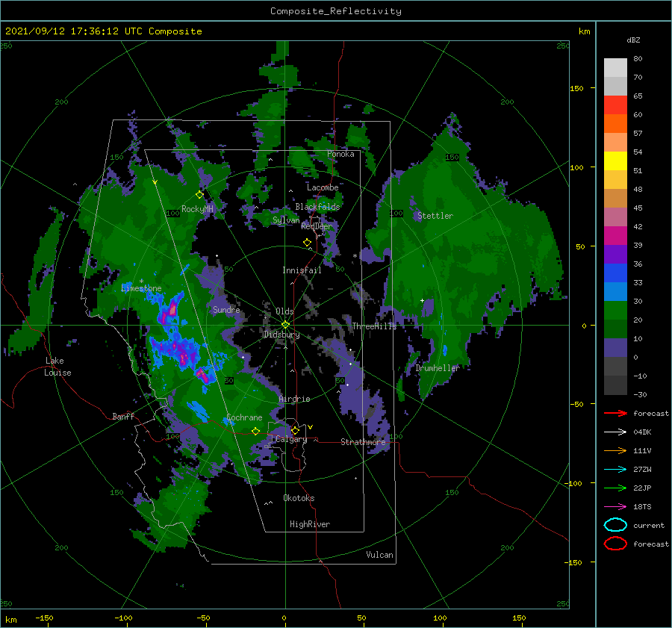
Task: Select the light gray 70-80 dBZ swatch
Action: coord(615,67)
